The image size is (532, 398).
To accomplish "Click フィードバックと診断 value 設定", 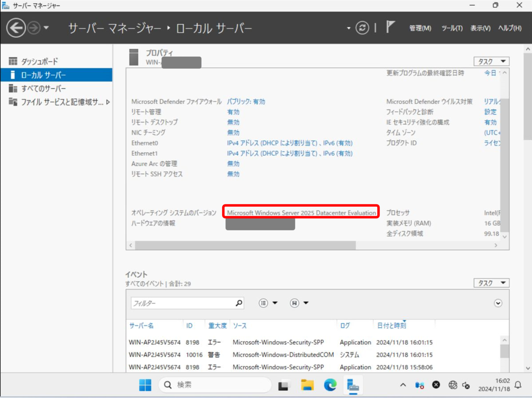I will [490, 112].
